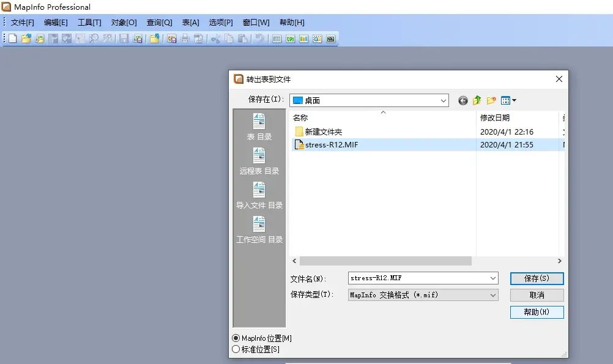
Task: Open the 编辑[E] menu
Action: coord(56,22)
